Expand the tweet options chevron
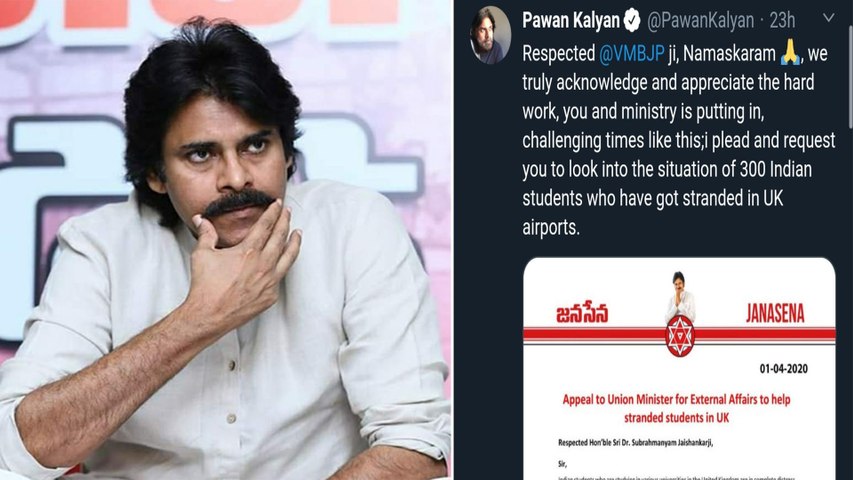This screenshot has width=853, height=480. [x=828, y=18]
